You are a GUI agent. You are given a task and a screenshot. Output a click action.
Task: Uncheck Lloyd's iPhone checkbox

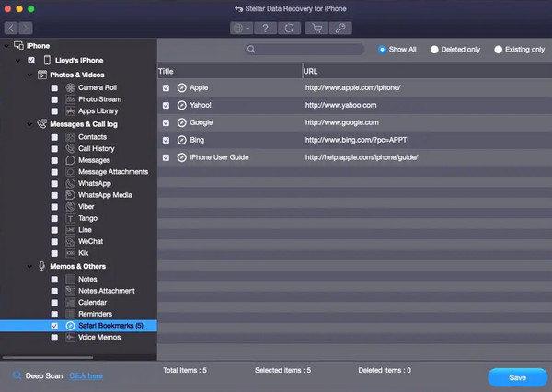pyautogui.click(x=31, y=60)
